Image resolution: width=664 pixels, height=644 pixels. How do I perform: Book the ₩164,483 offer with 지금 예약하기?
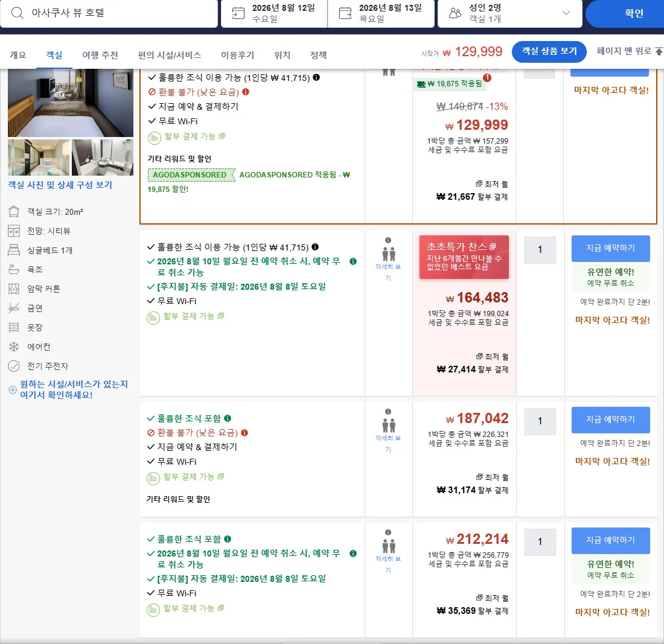(610, 248)
